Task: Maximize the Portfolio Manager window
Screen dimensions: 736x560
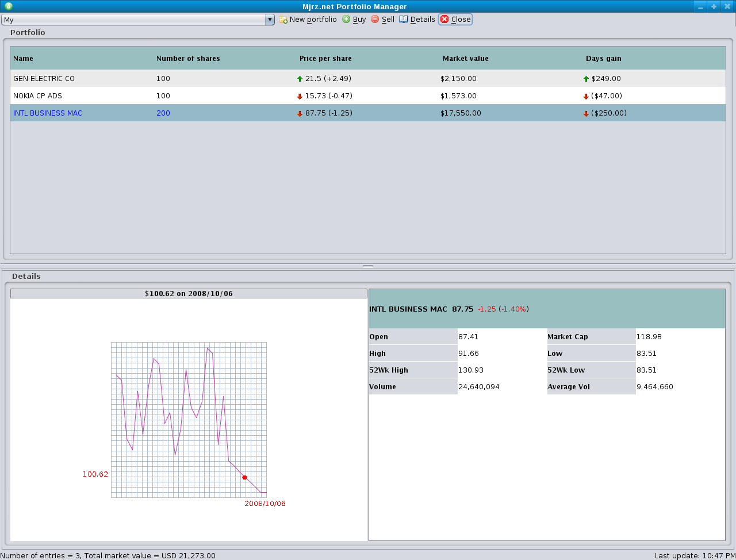Action: [714, 6]
